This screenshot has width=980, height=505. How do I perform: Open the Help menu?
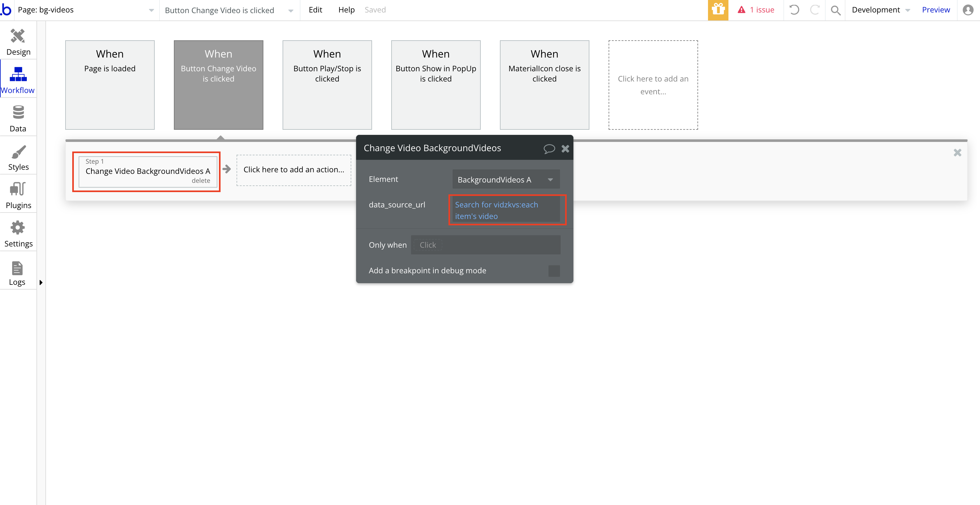pos(346,10)
